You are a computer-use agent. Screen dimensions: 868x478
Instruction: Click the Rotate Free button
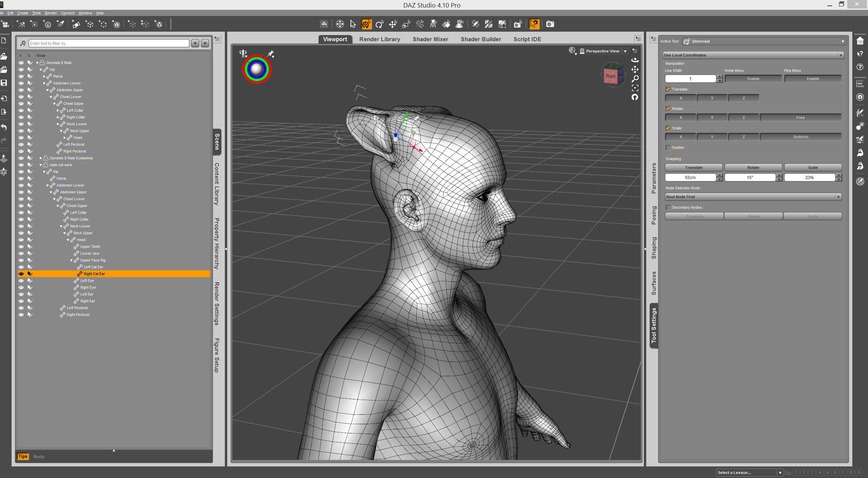tap(800, 117)
